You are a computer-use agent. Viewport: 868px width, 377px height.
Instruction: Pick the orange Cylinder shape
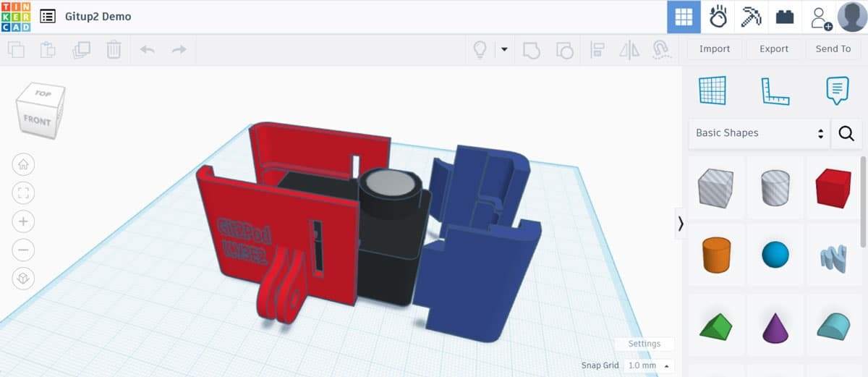715,255
